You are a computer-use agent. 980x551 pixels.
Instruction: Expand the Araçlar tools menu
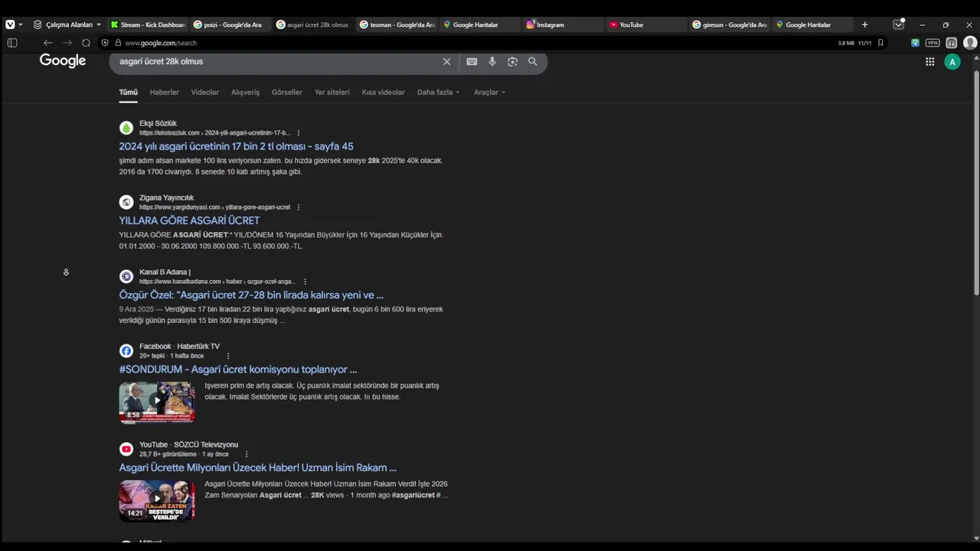point(490,93)
